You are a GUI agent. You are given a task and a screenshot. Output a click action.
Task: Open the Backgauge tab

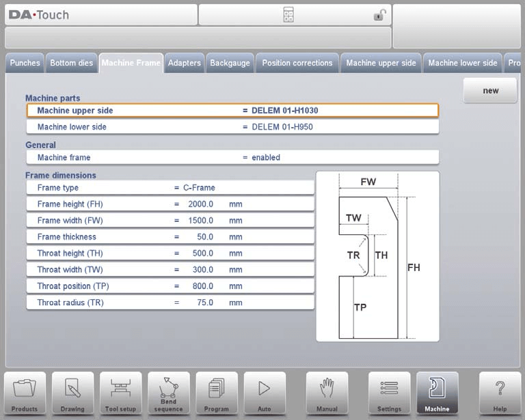coord(230,63)
